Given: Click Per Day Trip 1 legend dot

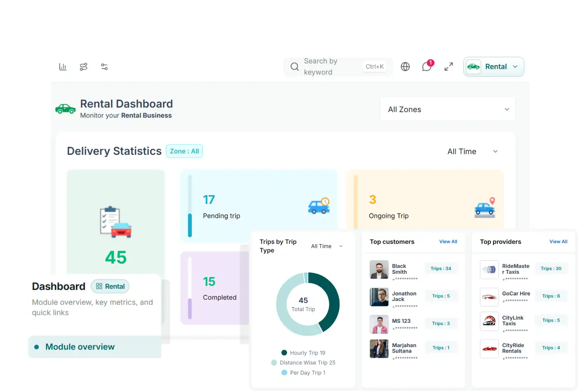Looking at the screenshot, I should click(284, 373).
